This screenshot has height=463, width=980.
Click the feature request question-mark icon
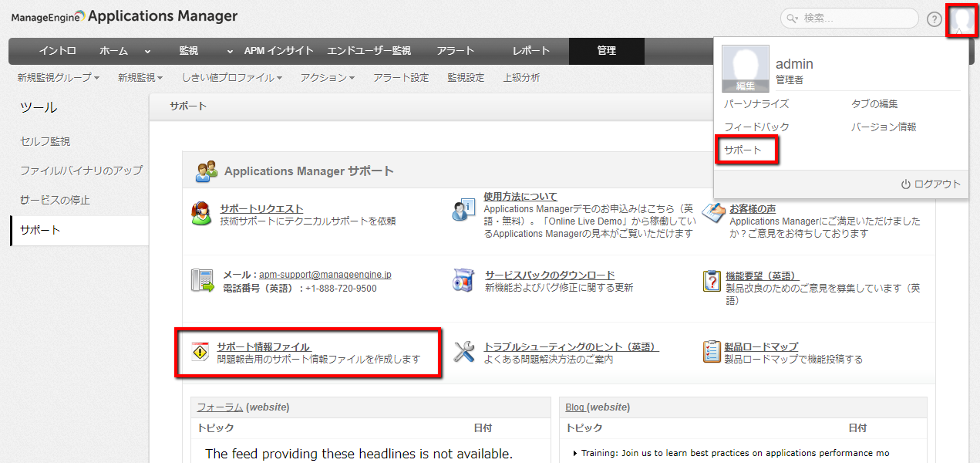pyautogui.click(x=712, y=281)
